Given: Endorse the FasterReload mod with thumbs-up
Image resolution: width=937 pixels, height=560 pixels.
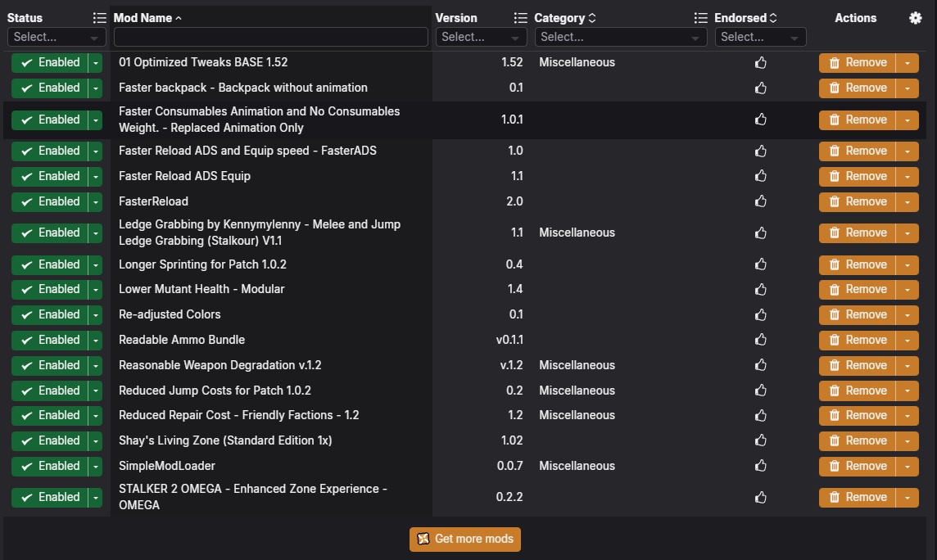Looking at the screenshot, I should (x=761, y=201).
